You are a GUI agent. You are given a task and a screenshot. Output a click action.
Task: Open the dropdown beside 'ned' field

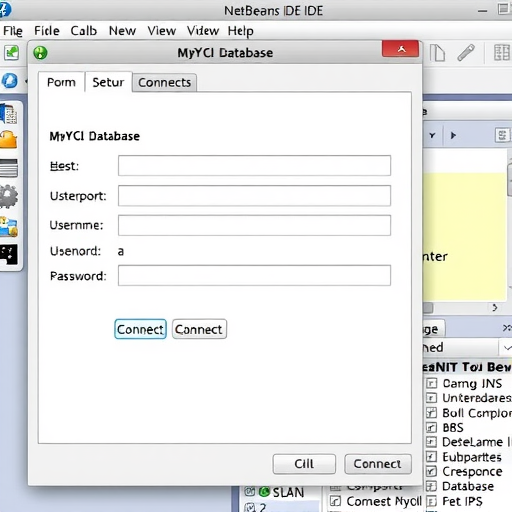tap(506, 348)
